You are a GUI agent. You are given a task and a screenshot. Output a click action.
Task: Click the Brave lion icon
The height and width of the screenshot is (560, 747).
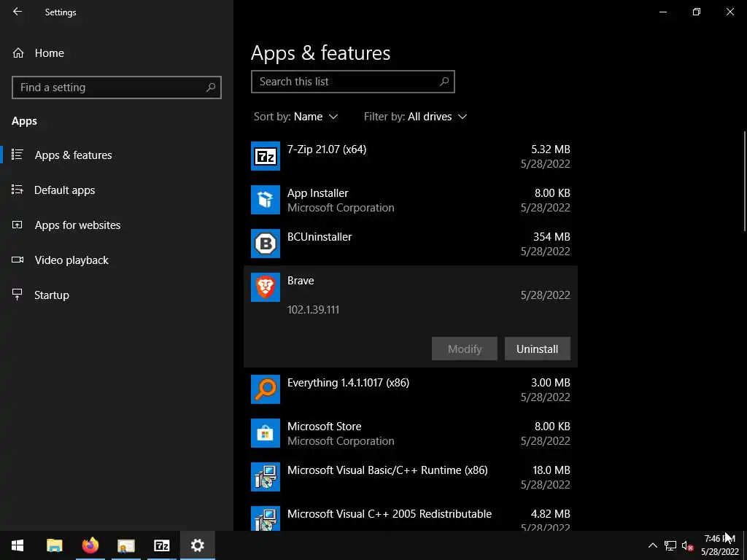[x=266, y=287]
